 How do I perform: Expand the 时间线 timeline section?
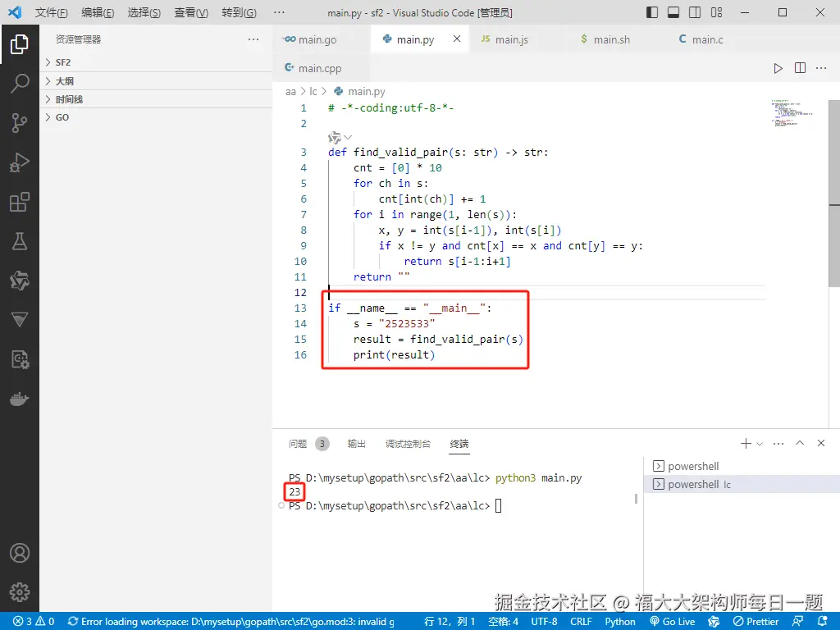[x=157, y=99]
